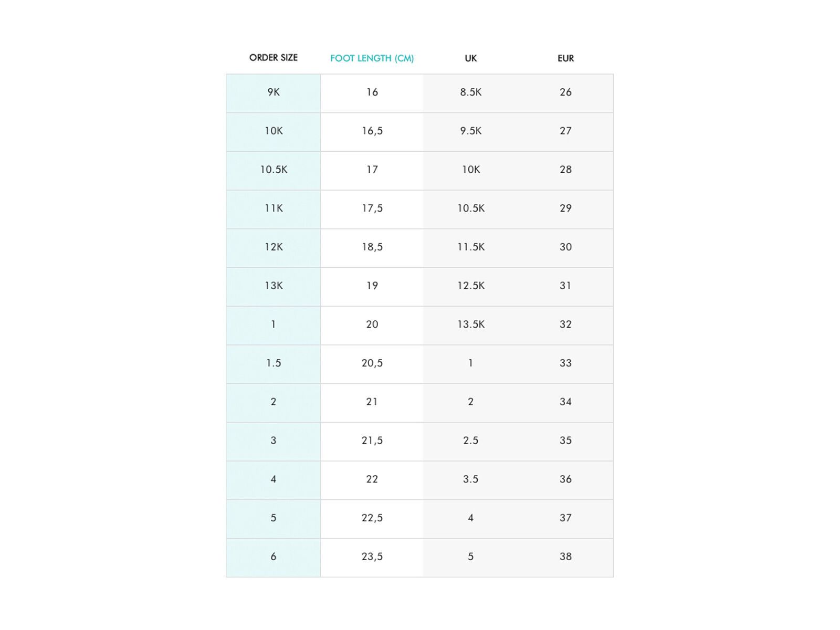840x630 pixels.
Task: Click foot length 20,5 cell
Action: [372, 363]
